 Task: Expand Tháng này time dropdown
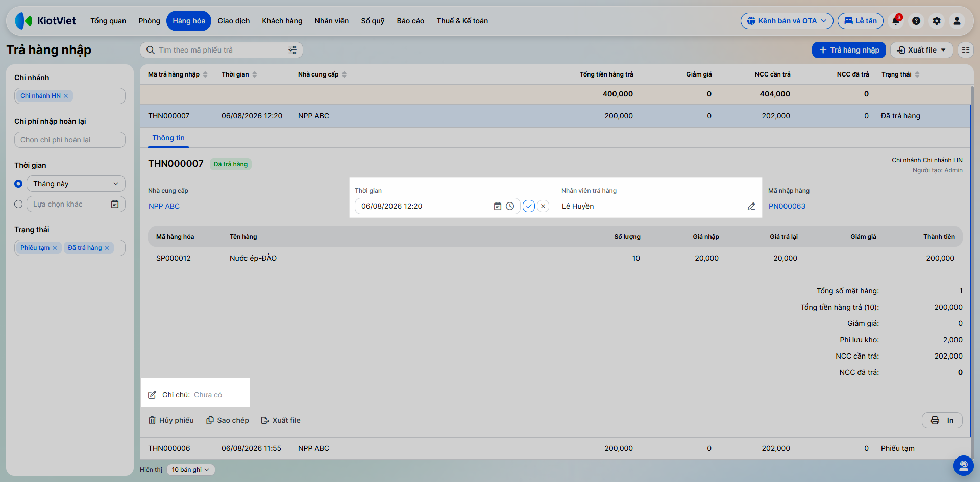coord(76,184)
